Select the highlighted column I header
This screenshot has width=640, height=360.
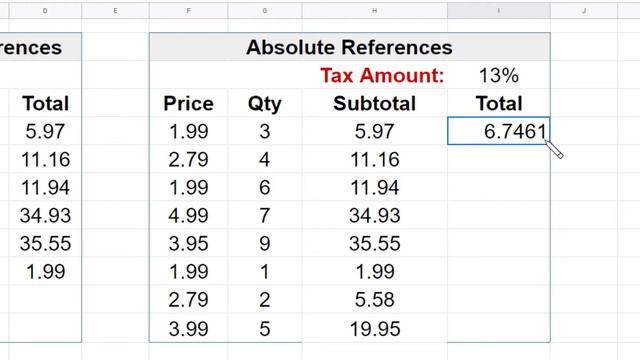[x=499, y=11]
